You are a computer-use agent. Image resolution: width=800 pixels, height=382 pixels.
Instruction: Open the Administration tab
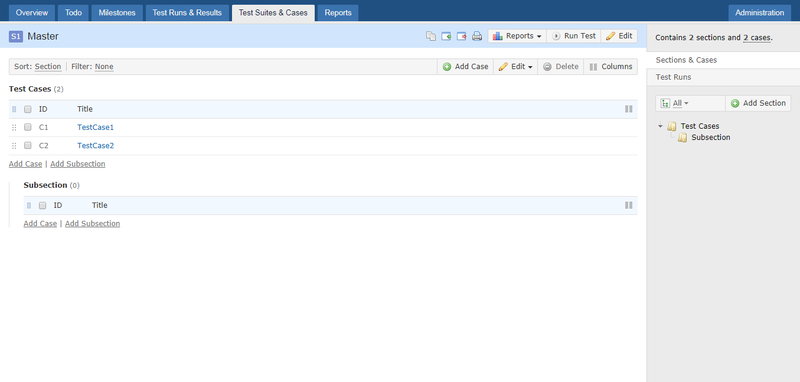coord(760,13)
